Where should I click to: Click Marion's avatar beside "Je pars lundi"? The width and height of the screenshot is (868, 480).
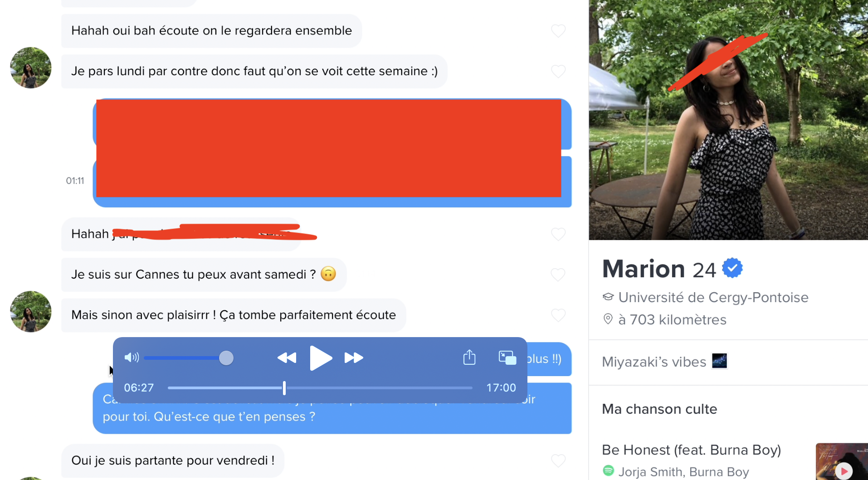31,68
